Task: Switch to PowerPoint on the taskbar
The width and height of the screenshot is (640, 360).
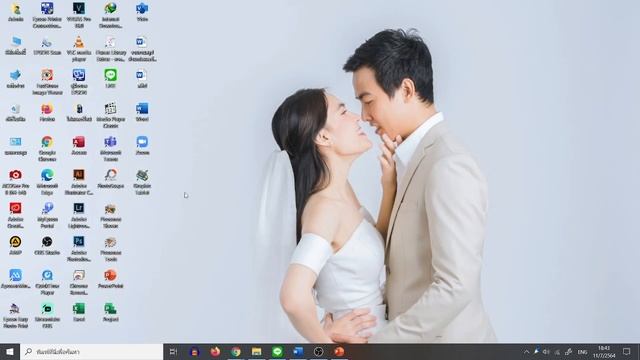Action: tap(339, 351)
